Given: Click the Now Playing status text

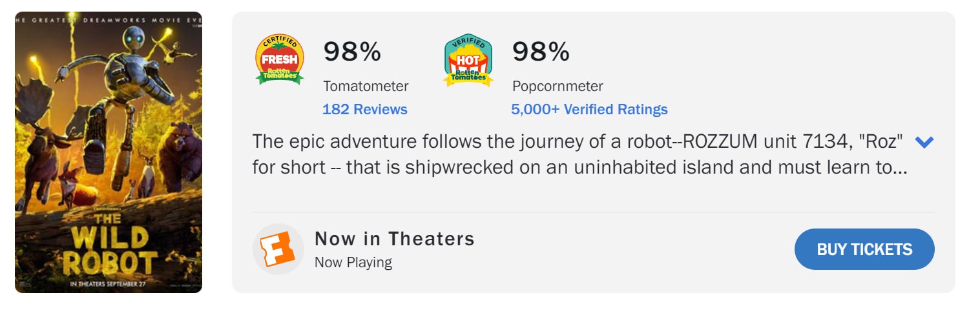Looking at the screenshot, I should pos(353,263).
